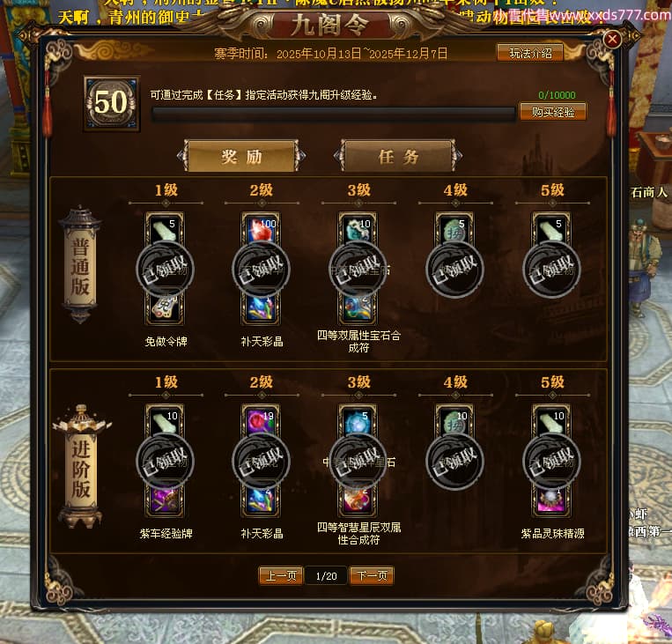
Task: Click the 购买经验 button
Action: point(553,112)
